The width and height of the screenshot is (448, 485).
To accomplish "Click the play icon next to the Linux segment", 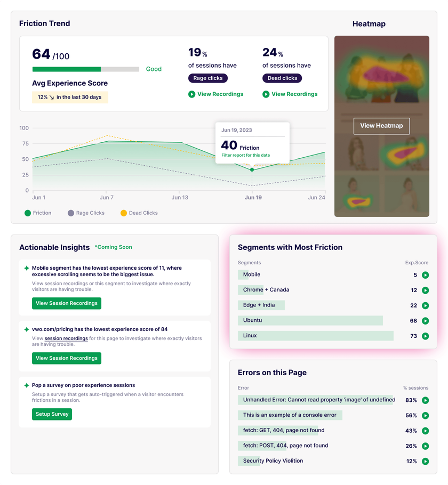I will tap(425, 336).
